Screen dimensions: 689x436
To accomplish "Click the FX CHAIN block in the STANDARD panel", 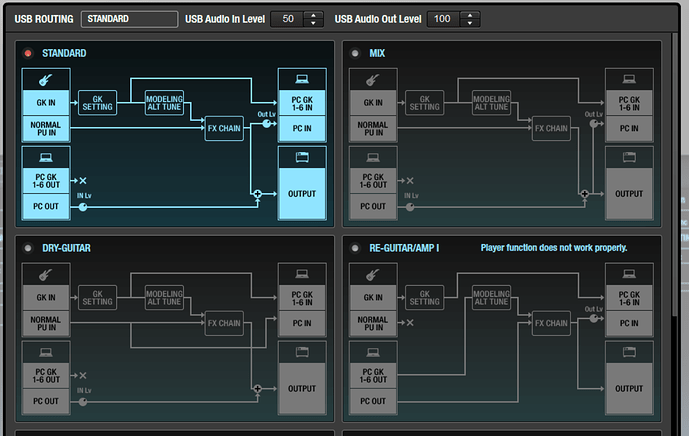I will tap(224, 129).
